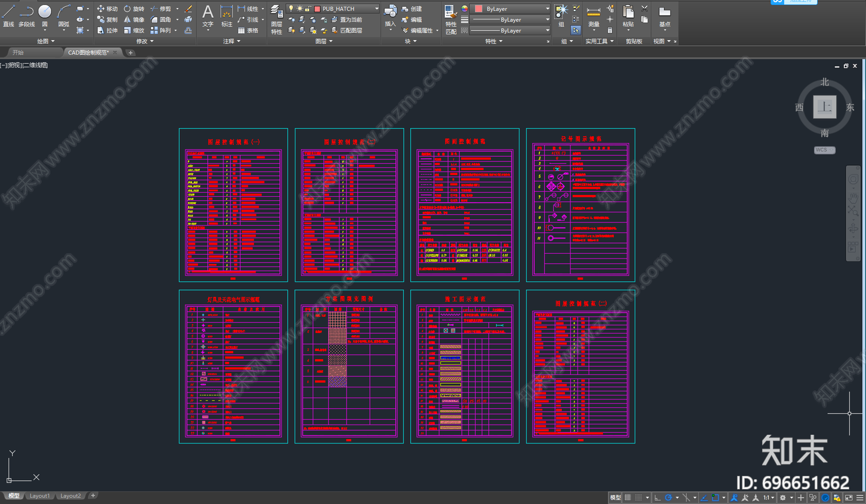Choose the Rotate (旋转) command
866x504 pixels.
(134, 9)
